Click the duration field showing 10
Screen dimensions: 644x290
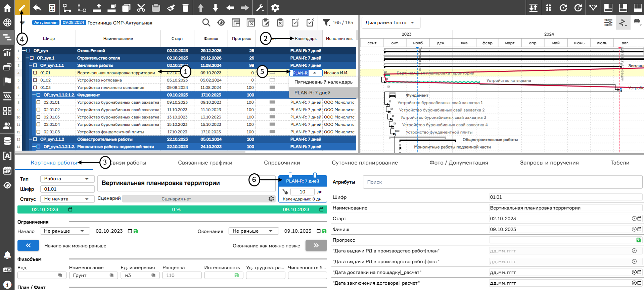302,192
